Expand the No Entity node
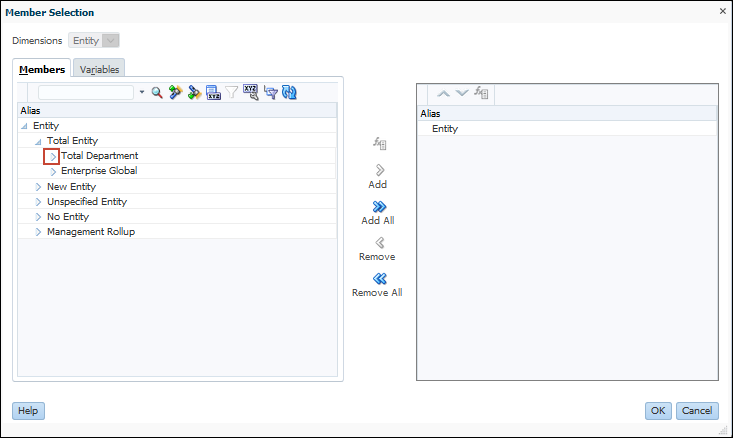 (38, 217)
